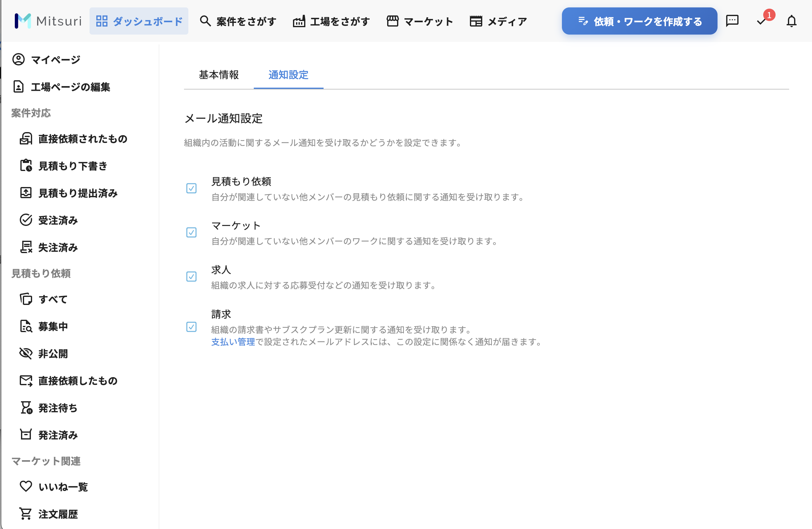Viewport: 812px width, 529px height.
Task: Open the chat messages icon
Action: click(732, 21)
